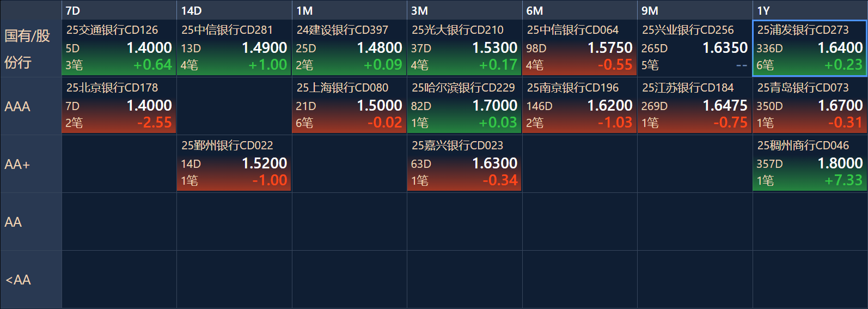Click the +0.64 change value
The image size is (868, 309).
[x=152, y=65]
